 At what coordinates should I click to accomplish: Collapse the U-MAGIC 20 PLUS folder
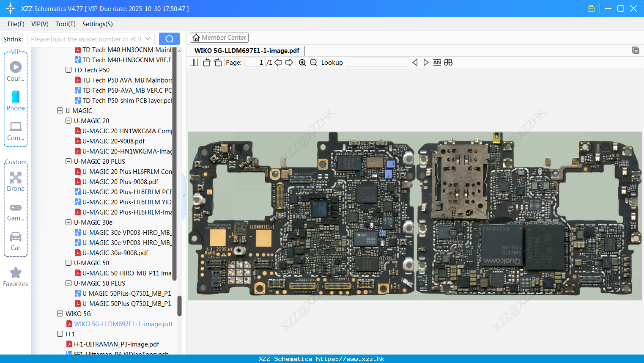point(69,162)
